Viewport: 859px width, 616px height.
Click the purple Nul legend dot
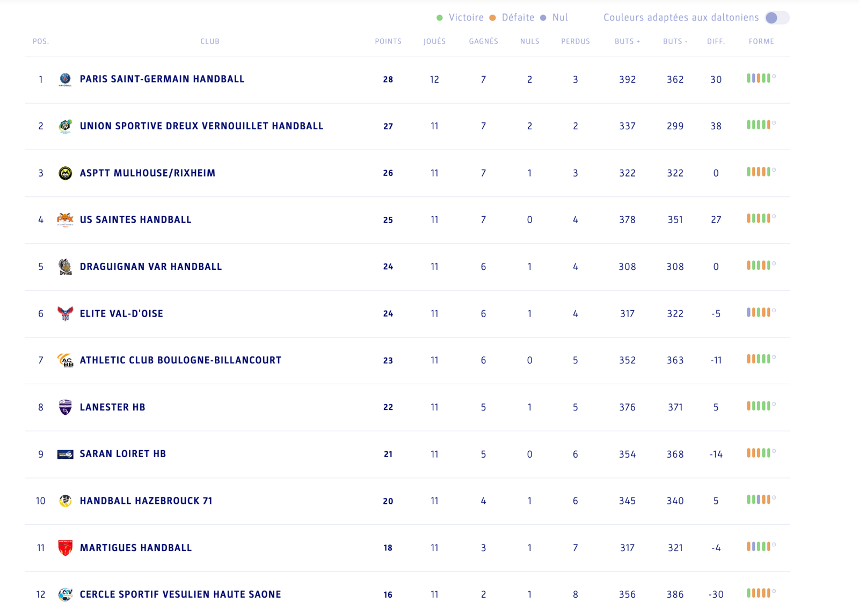[x=543, y=18]
